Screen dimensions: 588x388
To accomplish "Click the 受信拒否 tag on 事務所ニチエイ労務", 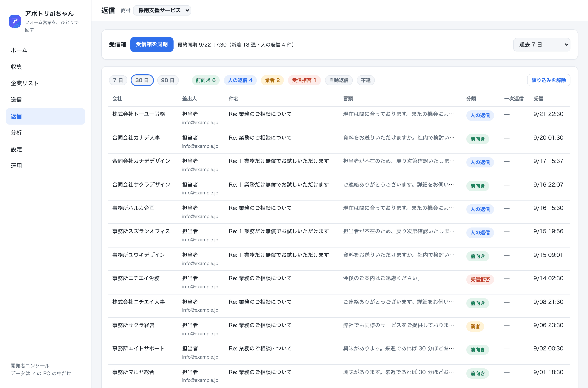I will point(480,280).
